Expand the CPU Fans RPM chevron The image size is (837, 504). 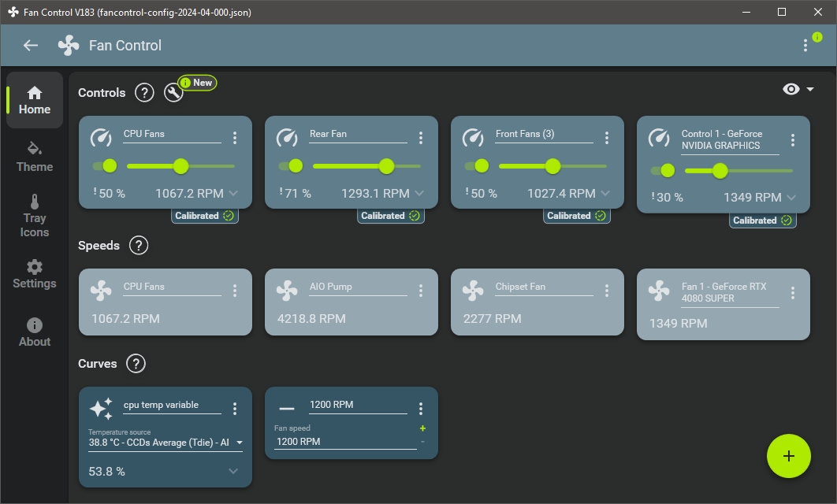pyautogui.click(x=232, y=192)
